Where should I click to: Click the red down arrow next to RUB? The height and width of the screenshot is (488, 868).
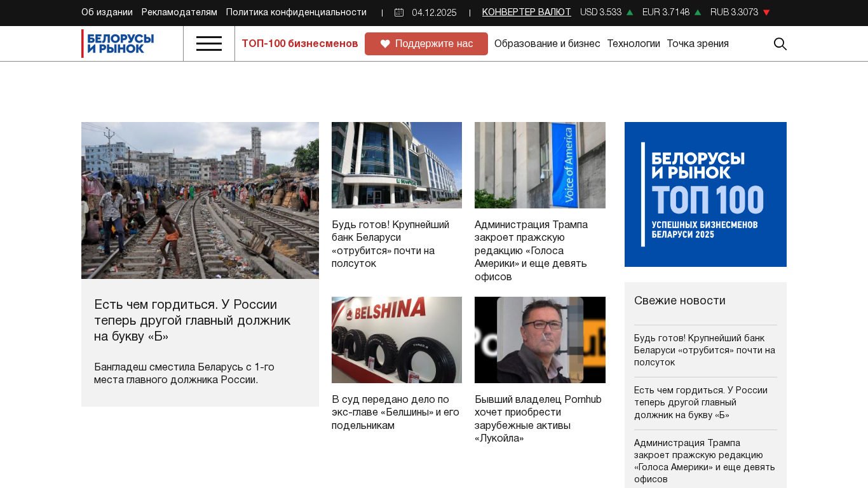(766, 12)
